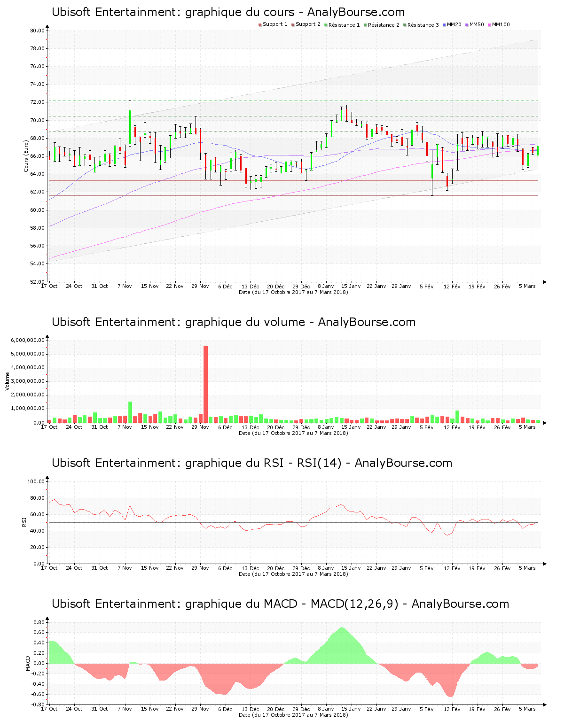Click the date range caption under the price chart
The image size is (564, 728).
[293, 292]
